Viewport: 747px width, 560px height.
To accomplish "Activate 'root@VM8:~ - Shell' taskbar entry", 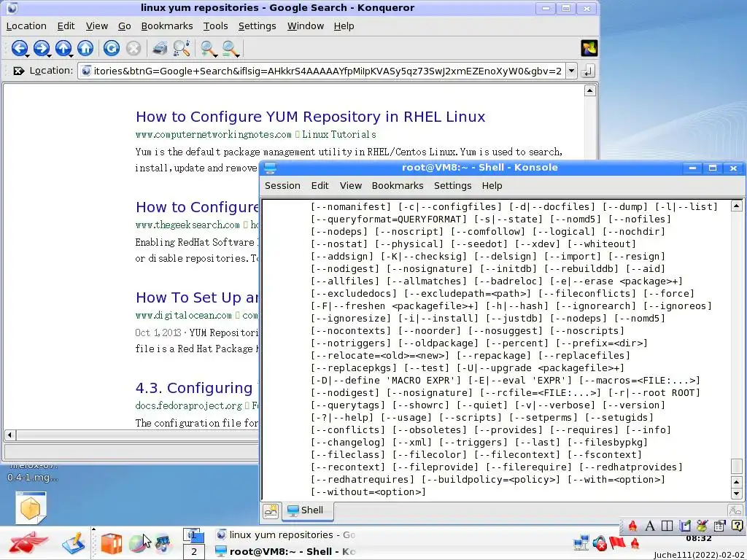I will click(x=285, y=551).
